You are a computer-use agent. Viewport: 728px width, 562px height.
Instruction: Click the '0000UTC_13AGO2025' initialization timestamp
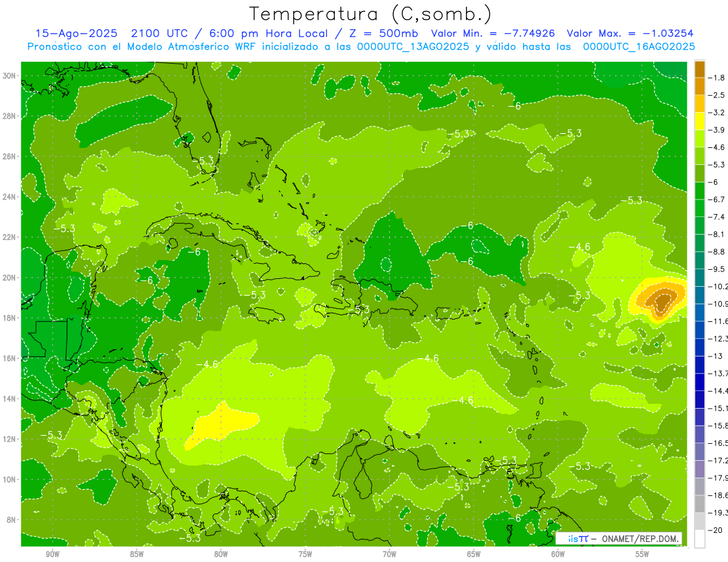(412, 47)
